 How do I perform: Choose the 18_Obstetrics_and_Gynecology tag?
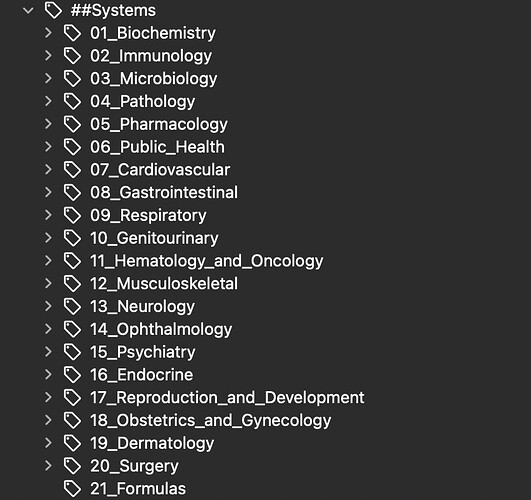210,420
